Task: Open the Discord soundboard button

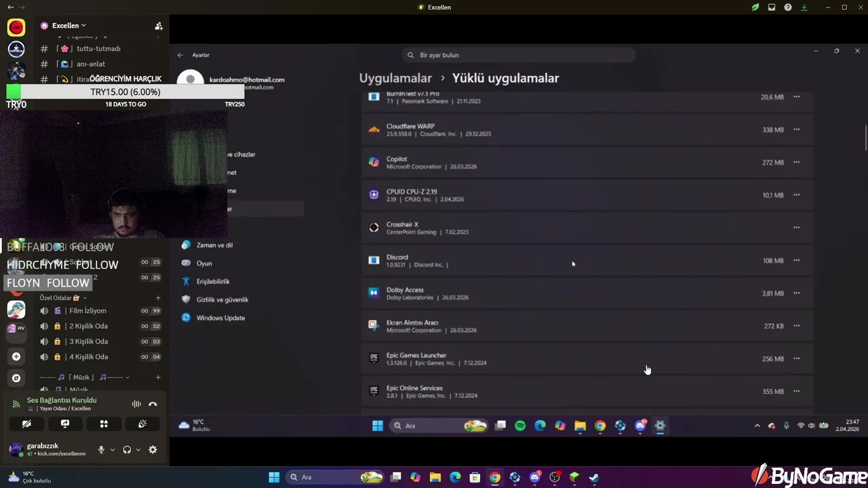Action: (142, 424)
